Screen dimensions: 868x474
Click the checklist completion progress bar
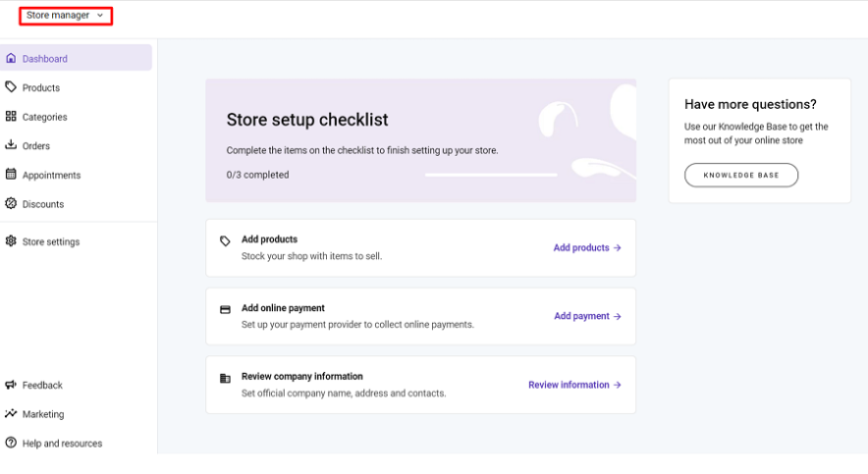491,176
